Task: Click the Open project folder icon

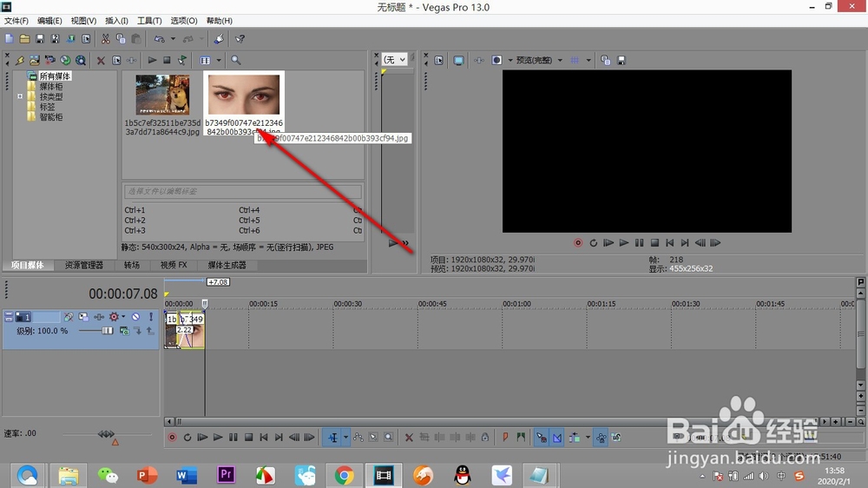Action: [25, 39]
